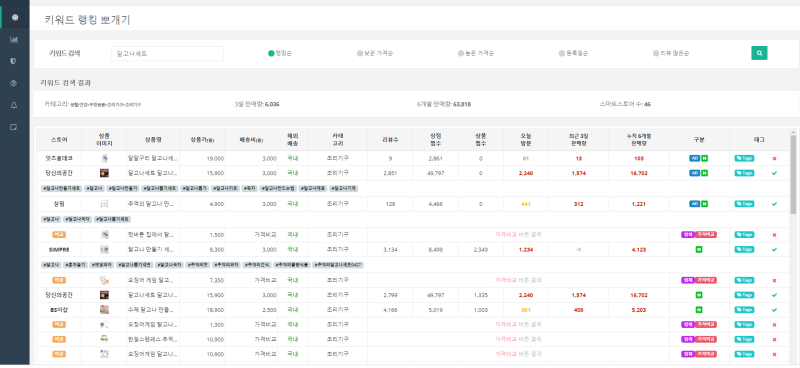Click green checkmark in 18,900 price row
This screenshot has width=800, height=368.
point(774,310)
